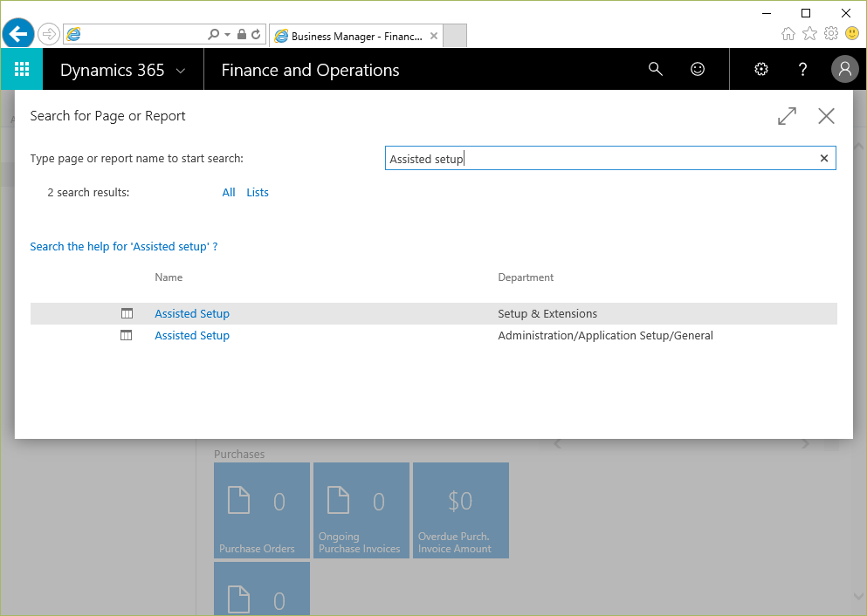Click list icon for Setup & Extensions row
867x616 pixels.
pos(127,314)
